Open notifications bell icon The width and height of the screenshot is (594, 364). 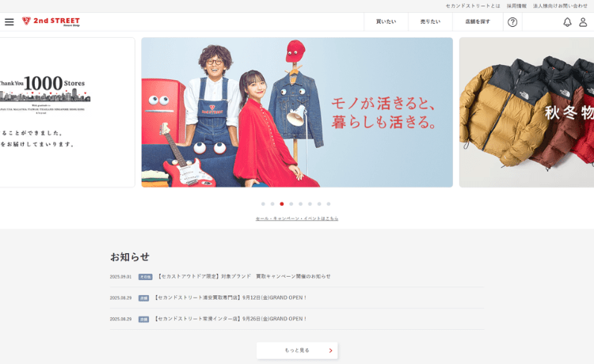coord(567,22)
